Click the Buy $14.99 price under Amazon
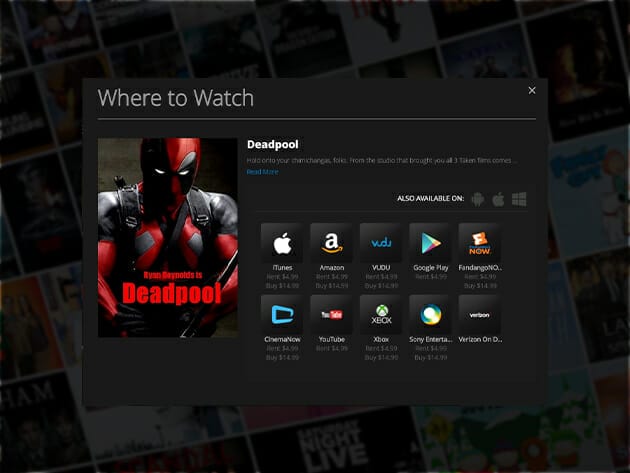630x473 pixels. pyautogui.click(x=331, y=286)
